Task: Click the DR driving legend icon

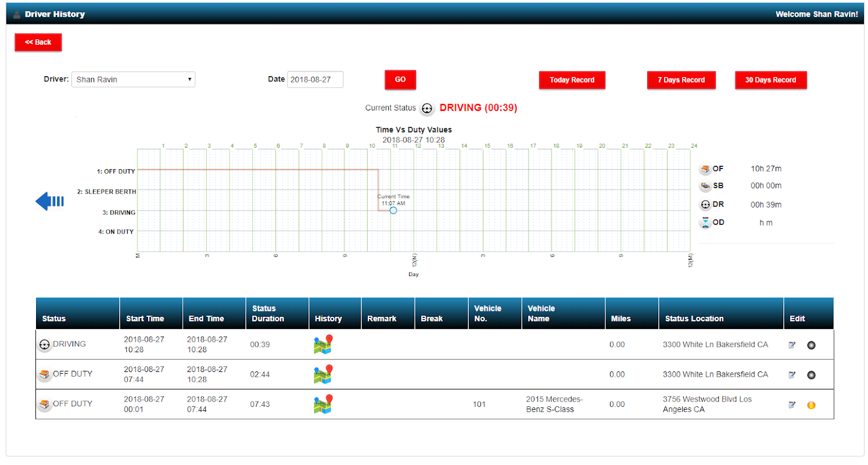Action: (x=705, y=205)
